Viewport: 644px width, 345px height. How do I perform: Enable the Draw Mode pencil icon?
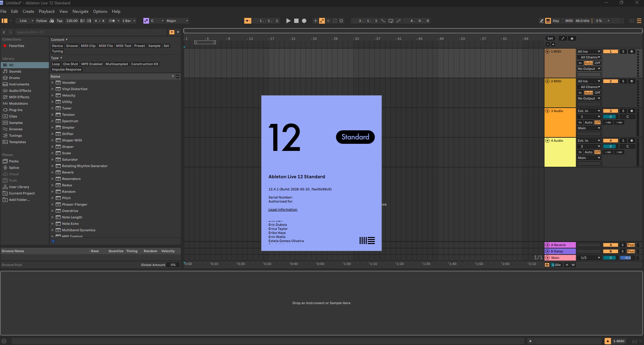click(x=542, y=21)
